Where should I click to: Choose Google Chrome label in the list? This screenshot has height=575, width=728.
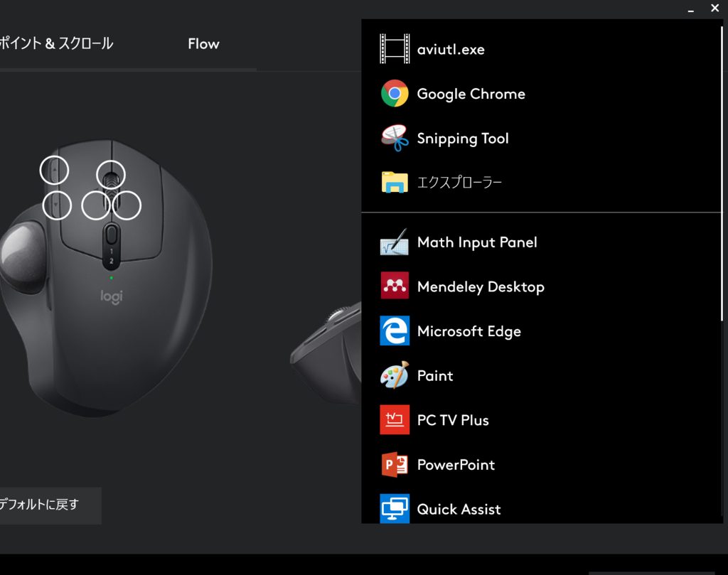point(471,95)
